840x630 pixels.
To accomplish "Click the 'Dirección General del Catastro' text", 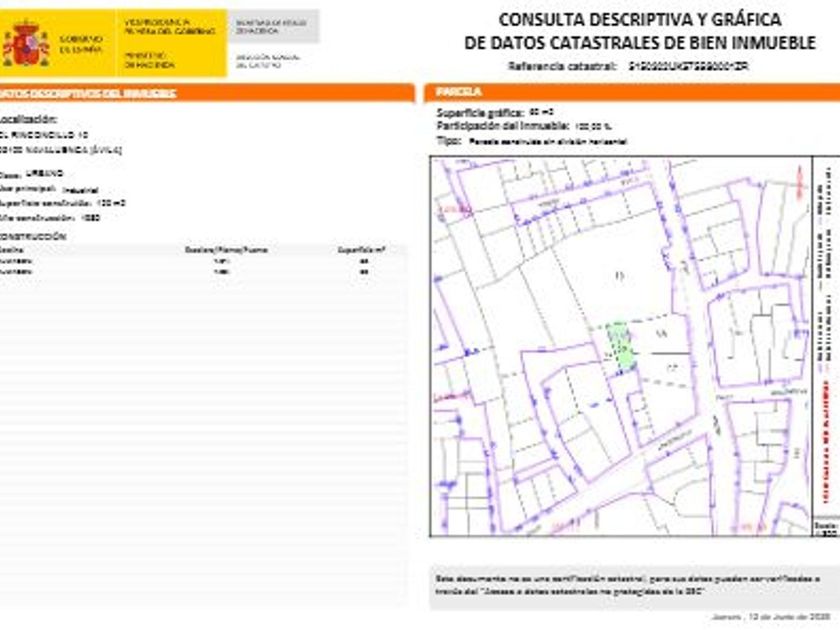I will pos(268,61).
